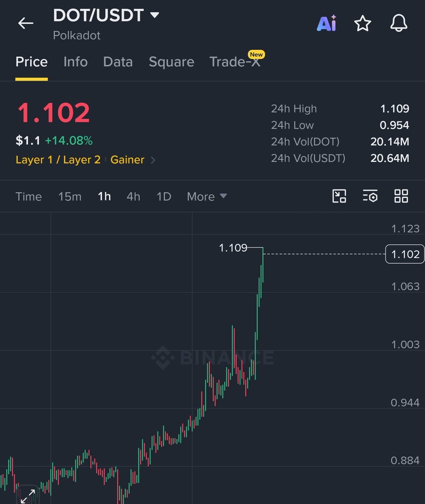The height and width of the screenshot is (504, 425).
Task: Click the 24h High value 1.109
Action: (395, 109)
